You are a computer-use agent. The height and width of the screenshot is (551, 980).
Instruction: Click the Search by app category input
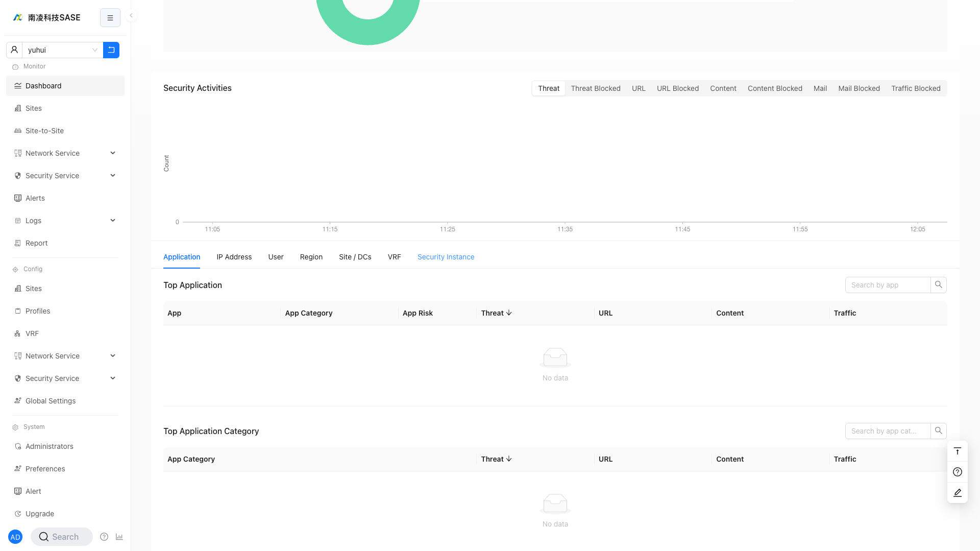pyautogui.click(x=888, y=431)
